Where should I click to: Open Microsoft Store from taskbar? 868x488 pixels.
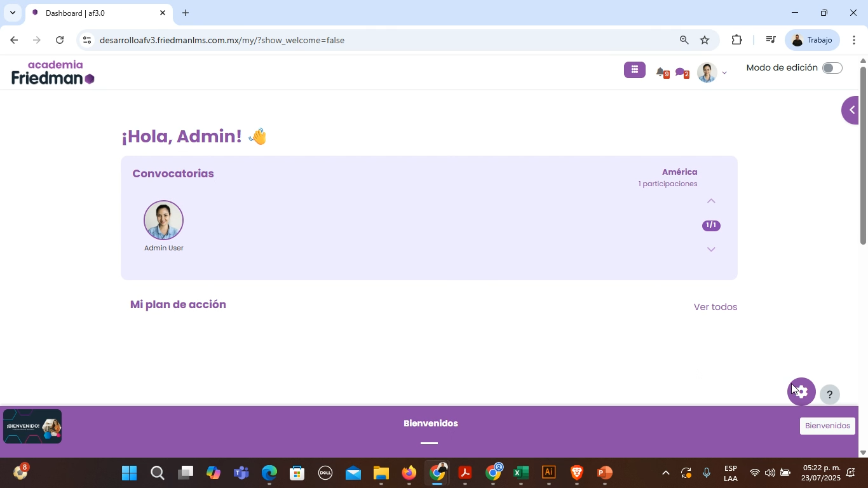coord(297,473)
